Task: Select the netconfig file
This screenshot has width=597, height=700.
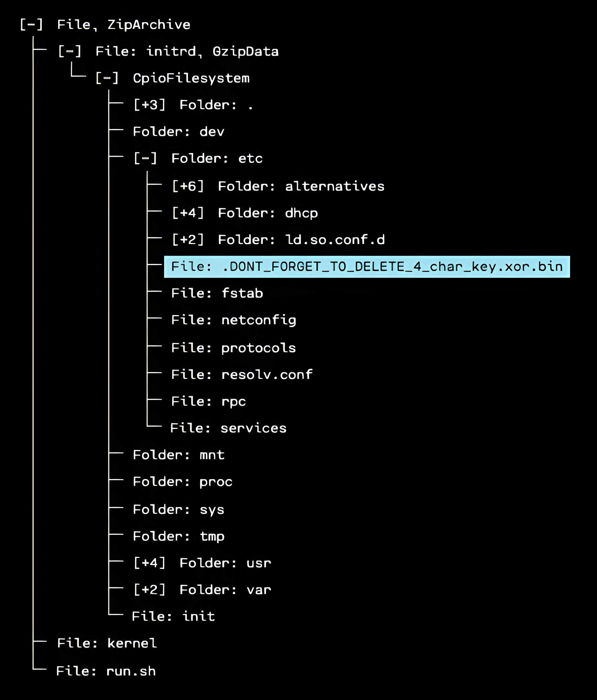Action: (234, 320)
